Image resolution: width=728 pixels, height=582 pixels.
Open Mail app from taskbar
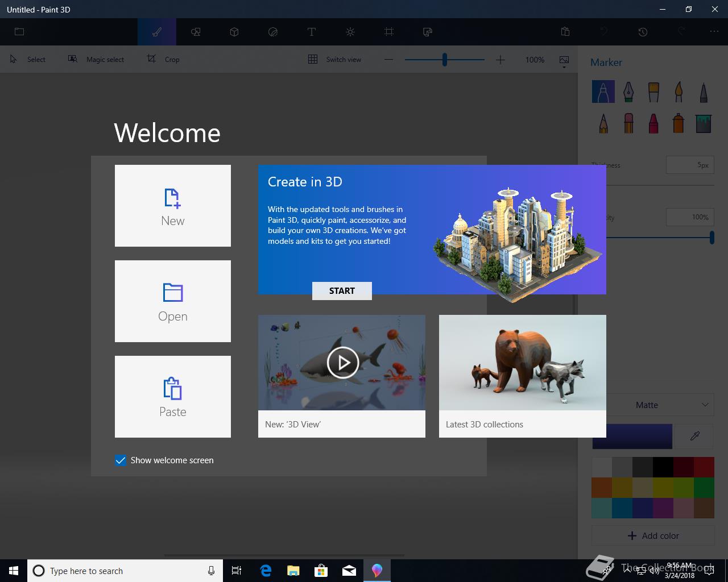click(x=349, y=571)
